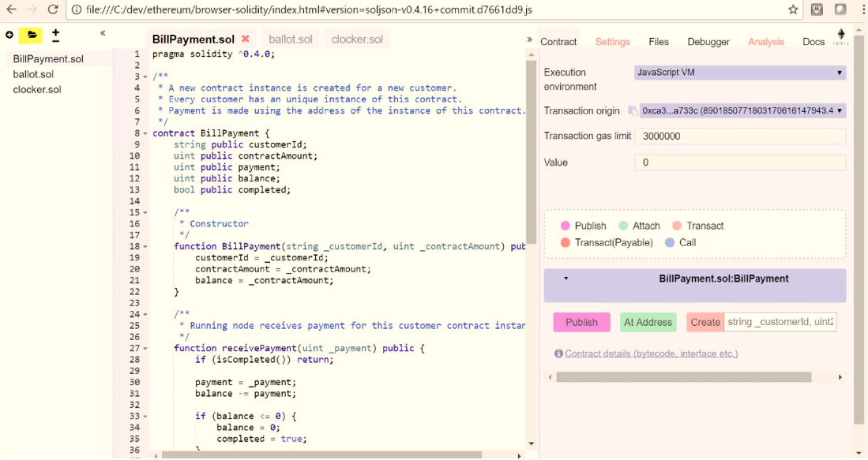Image resolution: width=868 pixels, height=460 pixels.
Task: Close the BillPayment.sol tab with red X
Action: pos(246,39)
